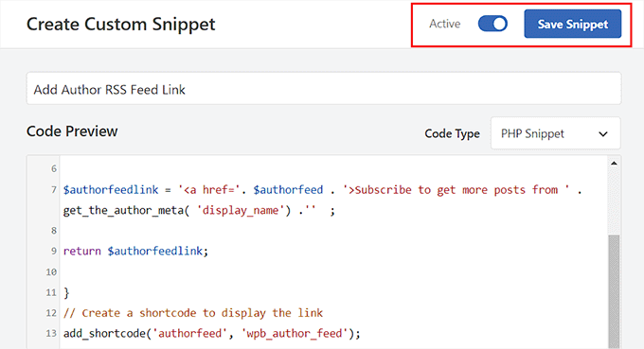Click the code editor scrollbar up arrow

pyautogui.click(x=614, y=164)
